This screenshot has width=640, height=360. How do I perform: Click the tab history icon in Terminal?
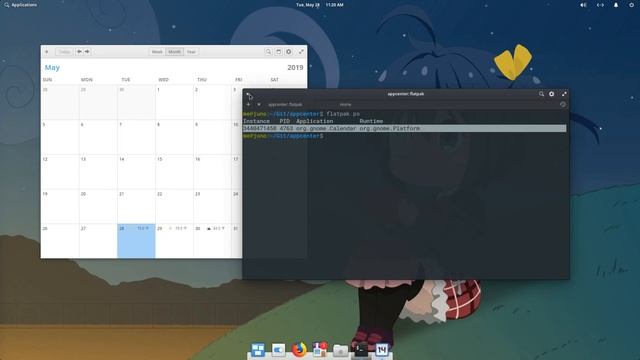coord(563,104)
